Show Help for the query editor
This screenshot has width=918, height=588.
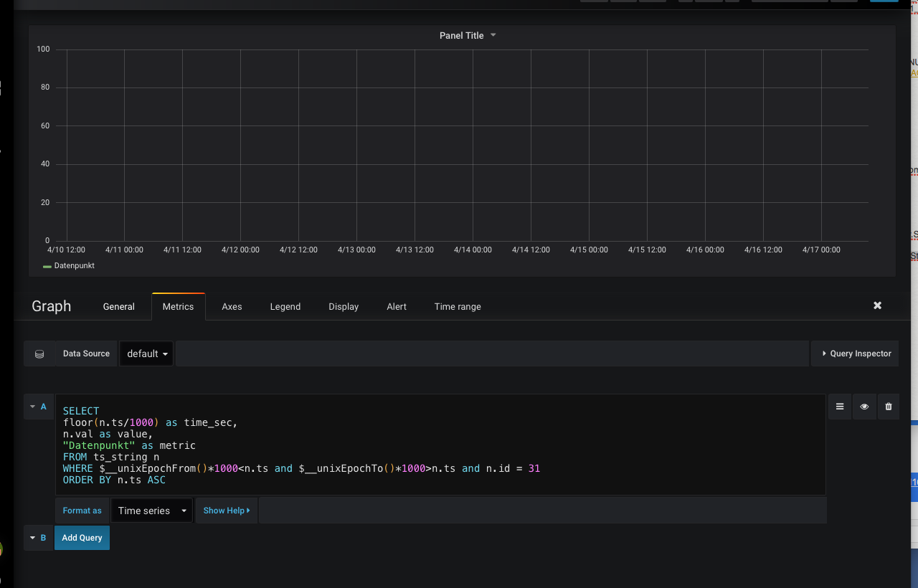pos(227,511)
